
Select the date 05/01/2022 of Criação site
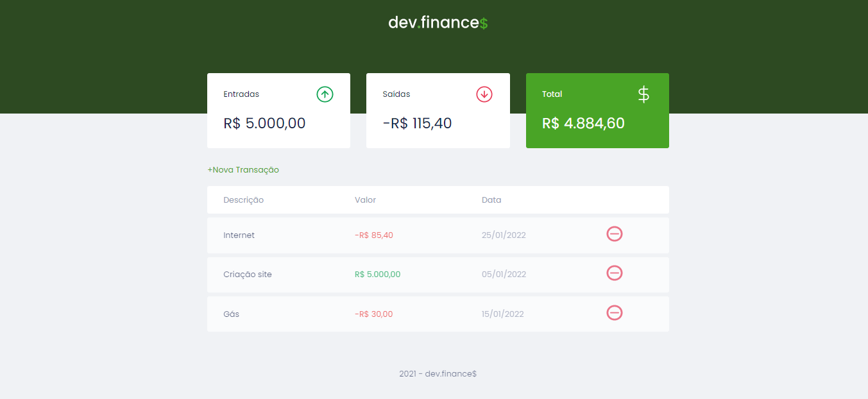pyautogui.click(x=504, y=274)
